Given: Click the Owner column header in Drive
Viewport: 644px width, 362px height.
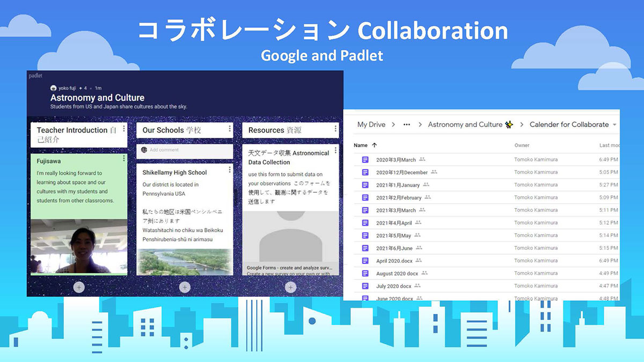Looking at the screenshot, I should tap(522, 145).
